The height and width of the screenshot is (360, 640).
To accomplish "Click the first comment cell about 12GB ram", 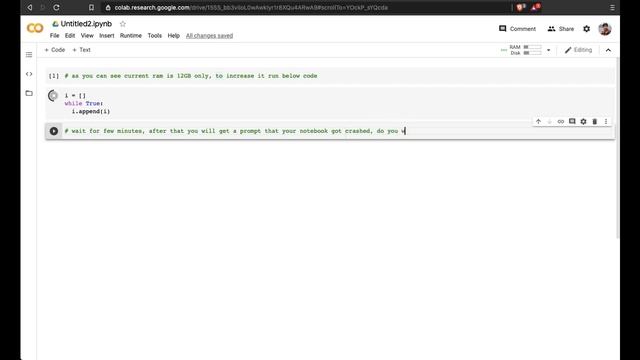I will click(x=330, y=76).
